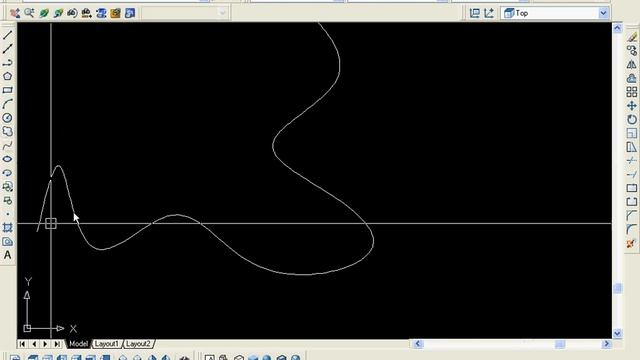Select the Line draw tool
The width and height of the screenshot is (640, 360).
click(7, 35)
